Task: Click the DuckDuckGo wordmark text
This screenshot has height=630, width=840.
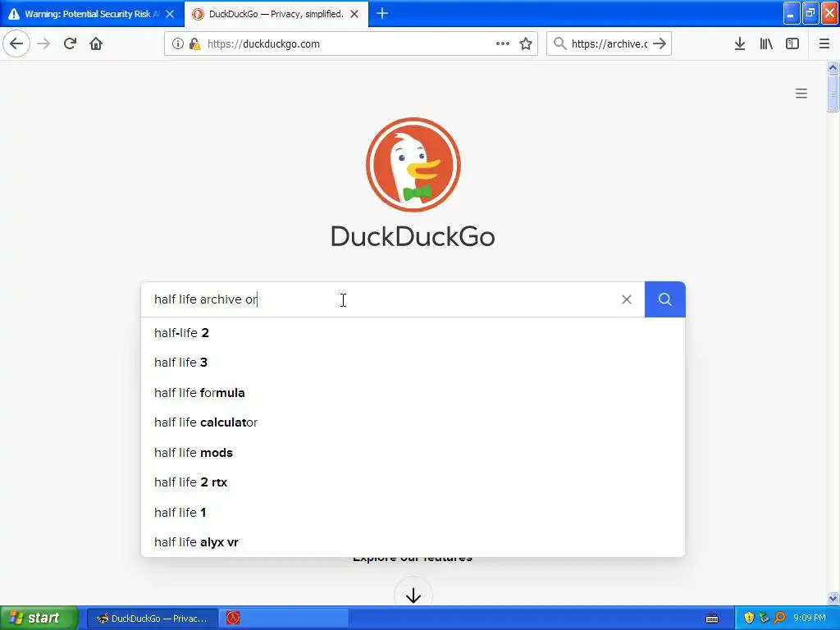Action: (x=413, y=236)
